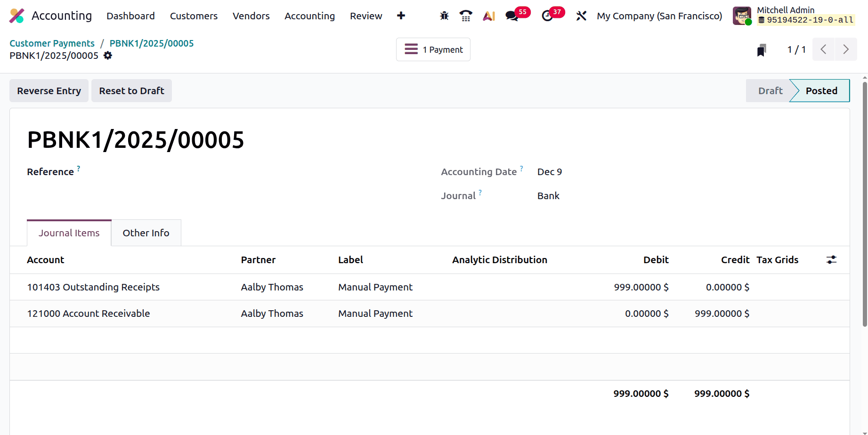868x435 pixels.
Task: Launch the AI assistant icon
Action: tap(489, 16)
